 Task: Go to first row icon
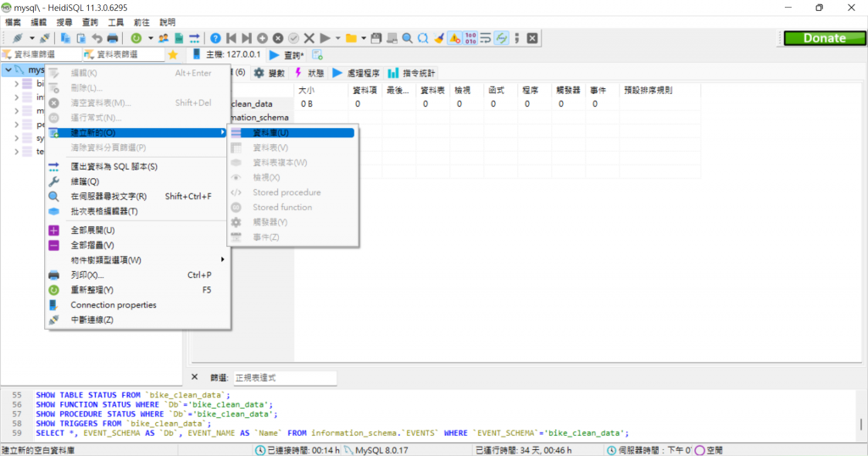tap(231, 38)
